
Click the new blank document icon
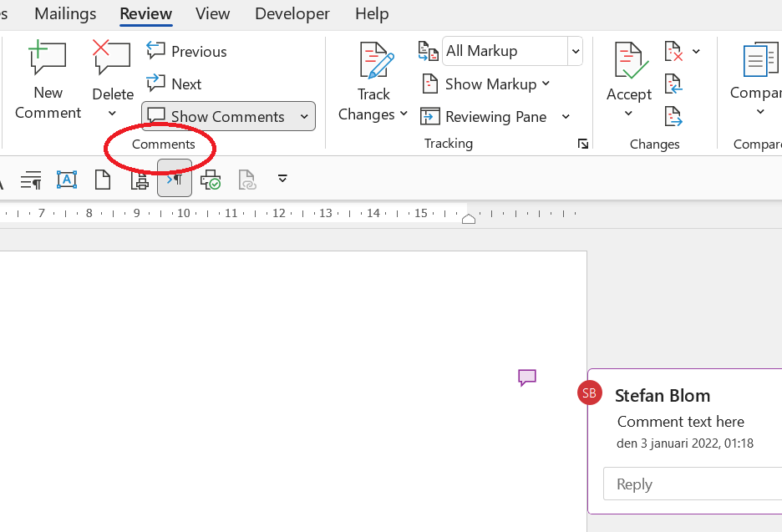tap(103, 179)
